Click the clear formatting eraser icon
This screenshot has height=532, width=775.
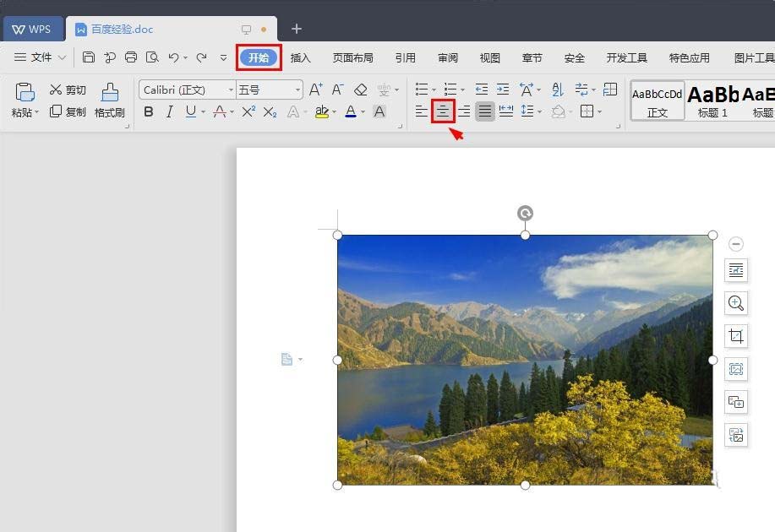point(361,90)
